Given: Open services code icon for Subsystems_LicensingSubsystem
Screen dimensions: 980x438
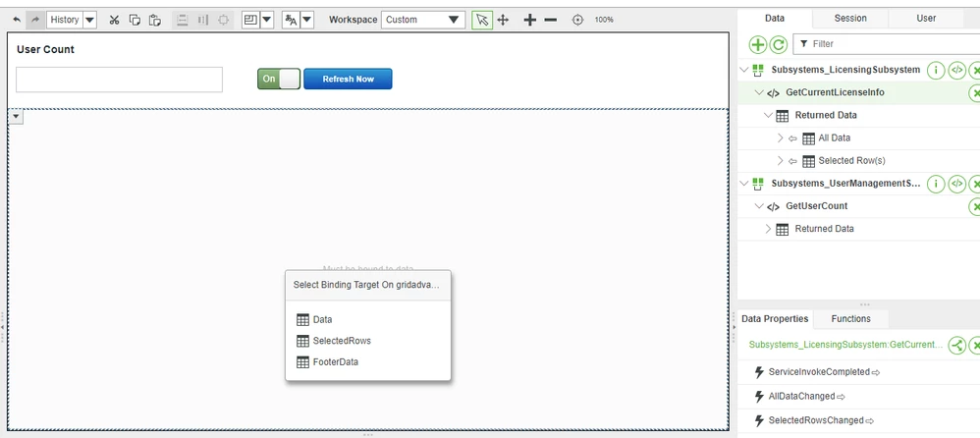Looking at the screenshot, I should pos(956,71).
